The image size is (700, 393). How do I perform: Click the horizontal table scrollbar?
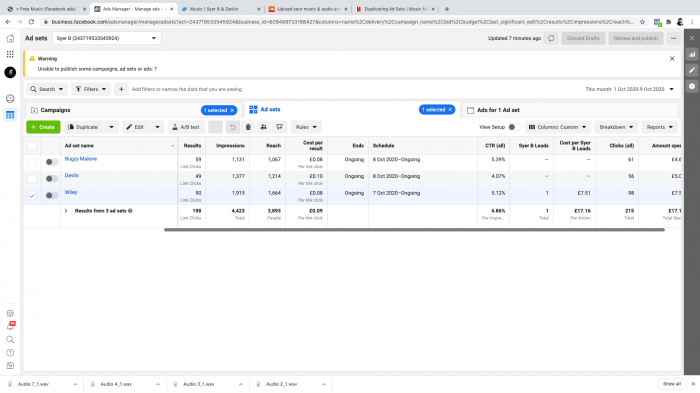414,230
